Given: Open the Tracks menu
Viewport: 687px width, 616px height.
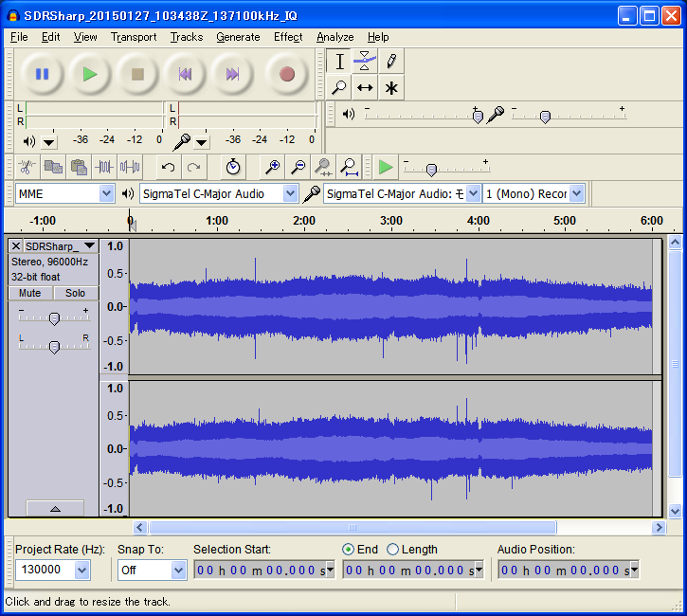Looking at the screenshot, I should tap(187, 37).
